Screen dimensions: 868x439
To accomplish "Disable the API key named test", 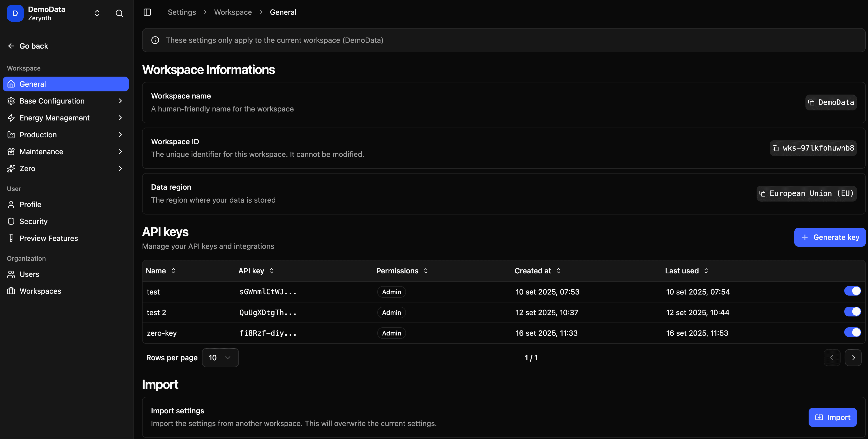I will pyautogui.click(x=852, y=291).
